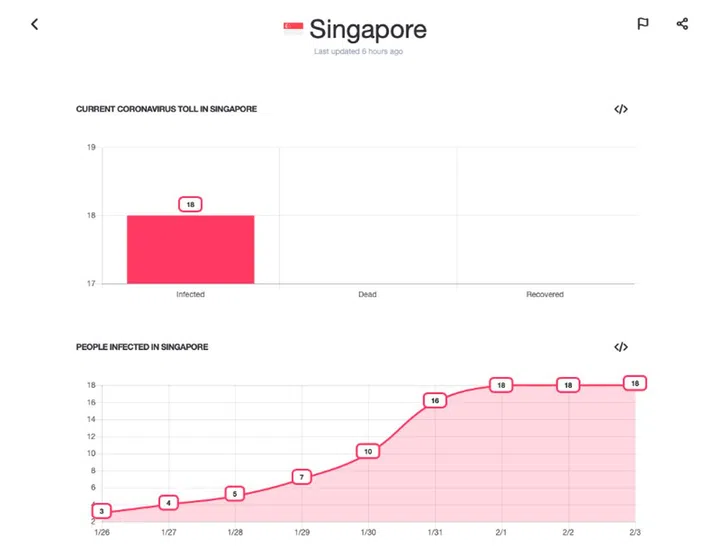
Task: Select the 1/30 data point labeled 10
Action: coord(368,451)
